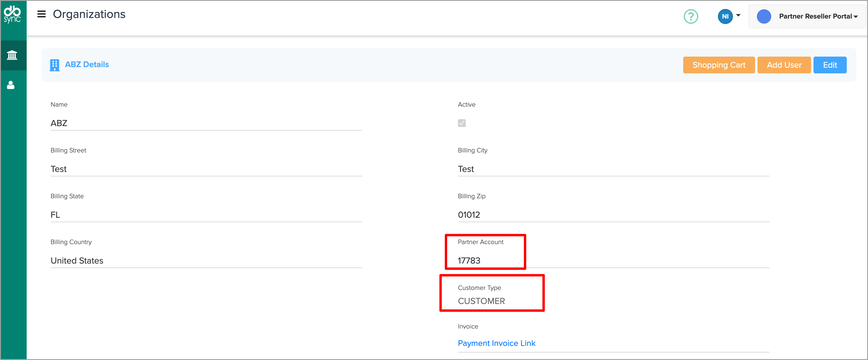Screen dimensions: 868x360
Task: Toggle the hamburger menu icon
Action: (x=41, y=14)
